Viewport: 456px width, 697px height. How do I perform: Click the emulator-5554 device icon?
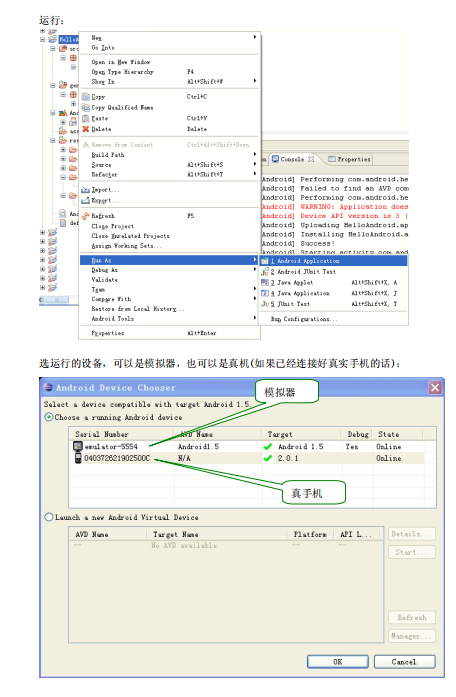coord(78,446)
